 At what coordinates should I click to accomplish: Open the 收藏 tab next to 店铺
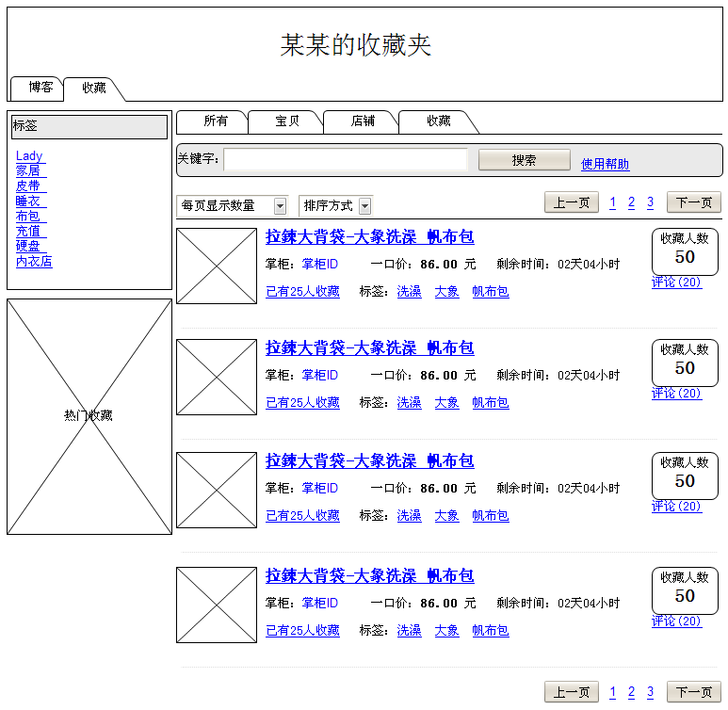[438, 122]
